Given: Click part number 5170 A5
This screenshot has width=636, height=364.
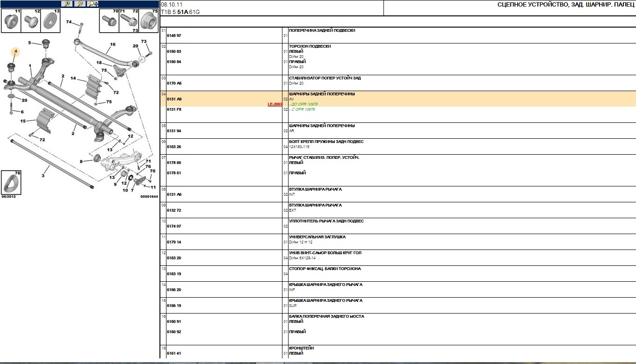Looking at the screenshot, I should (174, 83).
